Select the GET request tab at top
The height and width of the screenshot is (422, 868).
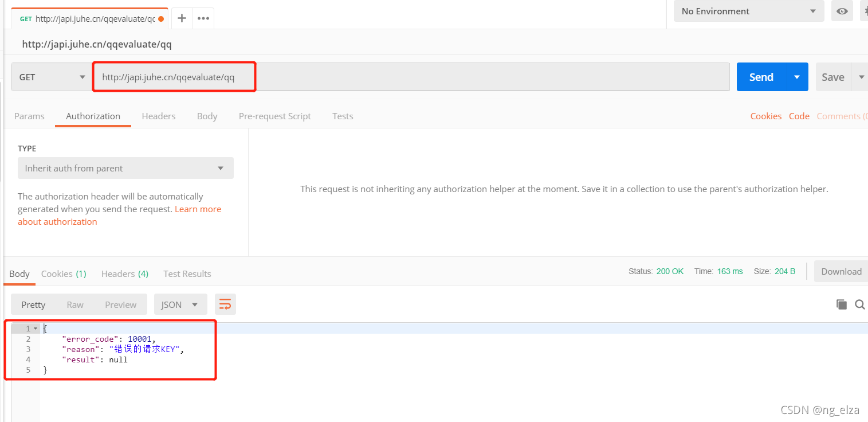(x=91, y=18)
